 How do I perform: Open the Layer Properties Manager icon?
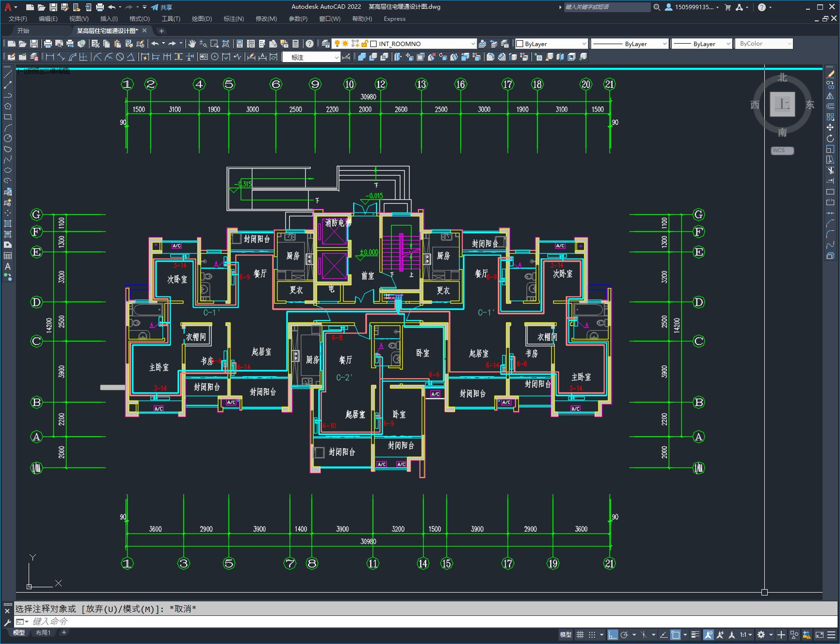tap(326, 44)
